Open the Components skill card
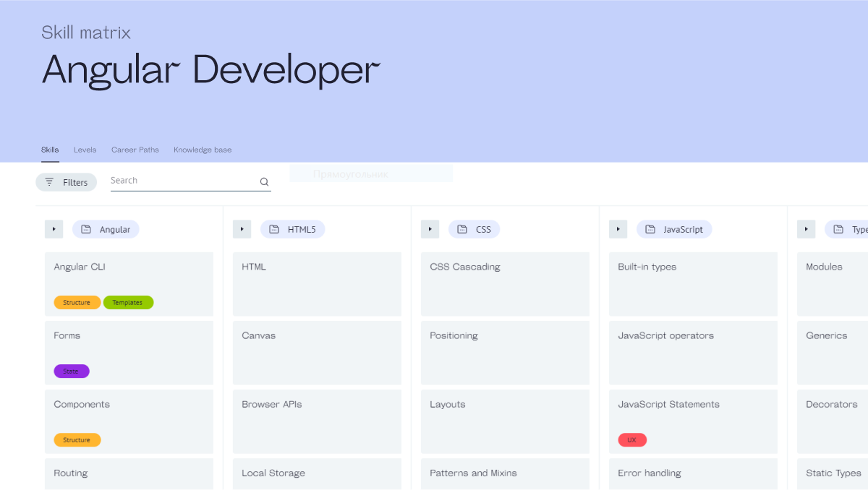 129,421
